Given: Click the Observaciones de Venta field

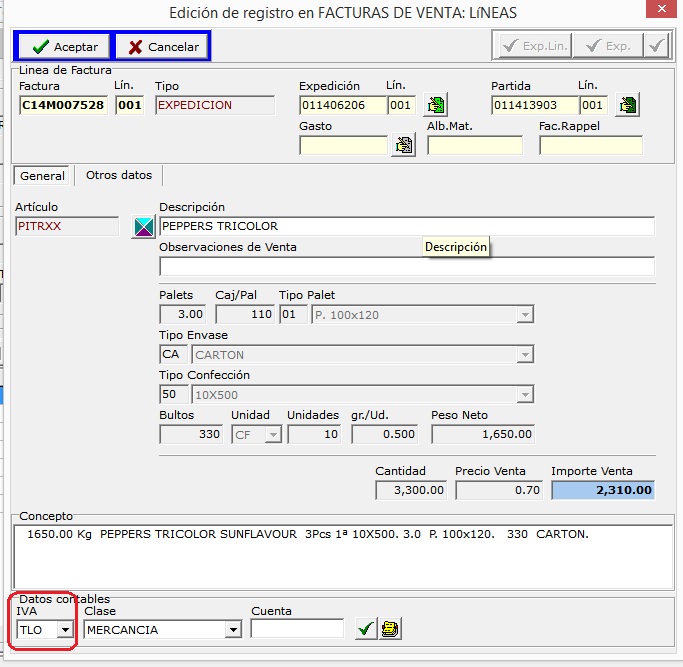Looking at the screenshot, I should pyautogui.click(x=406, y=266).
